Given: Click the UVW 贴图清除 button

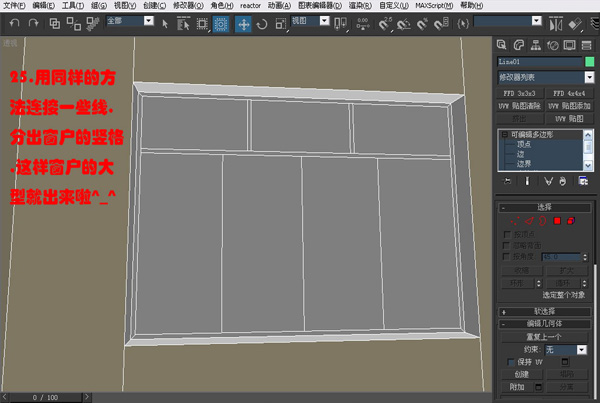Looking at the screenshot, I should pos(519,106).
